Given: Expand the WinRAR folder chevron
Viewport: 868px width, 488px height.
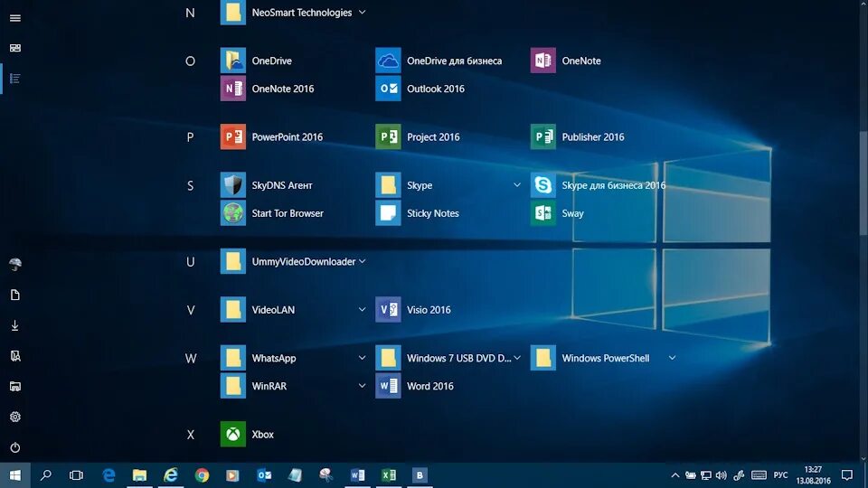Looking at the screenshot, I should pyautogui.click(x=362, y=386).
